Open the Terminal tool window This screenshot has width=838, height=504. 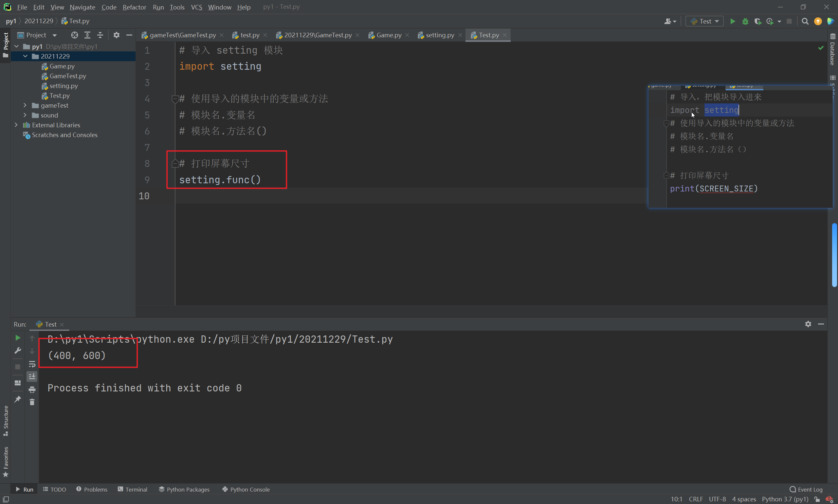pyautogui.click(x=133, y=489)
